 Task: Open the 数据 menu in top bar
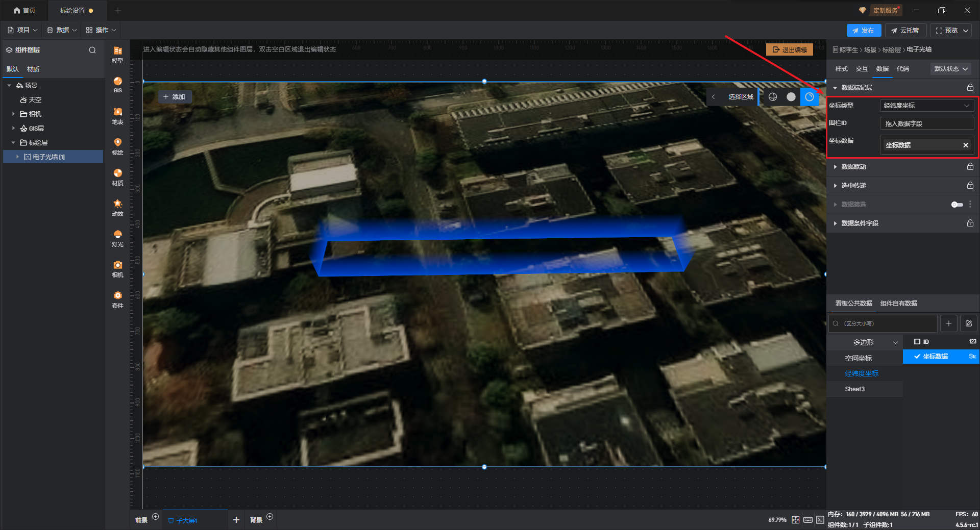coord(62,30)
